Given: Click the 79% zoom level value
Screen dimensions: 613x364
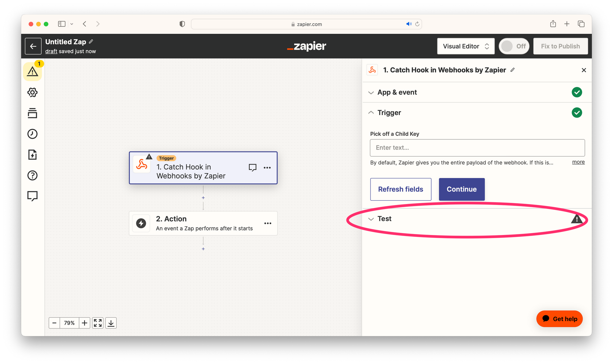Looking at the screenshot, I should [x=69, y=323].
